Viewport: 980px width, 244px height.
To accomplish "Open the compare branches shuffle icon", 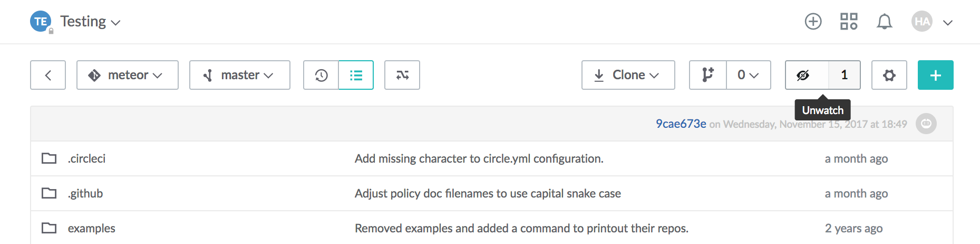I will (x=402, y=75).
